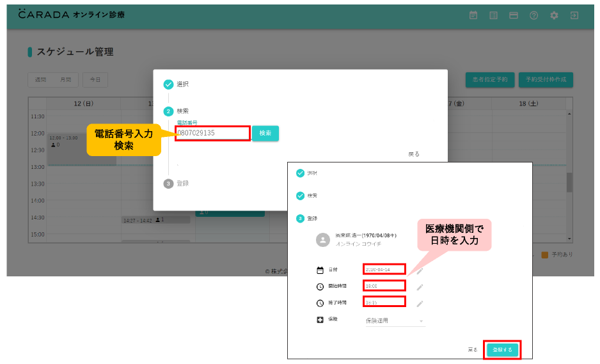
Task: Switch to the 週間 view
Action: click(x=40, y=80)
